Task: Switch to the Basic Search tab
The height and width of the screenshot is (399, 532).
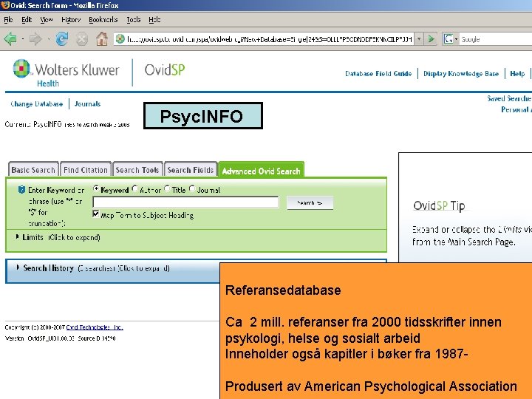Action: 33,170
